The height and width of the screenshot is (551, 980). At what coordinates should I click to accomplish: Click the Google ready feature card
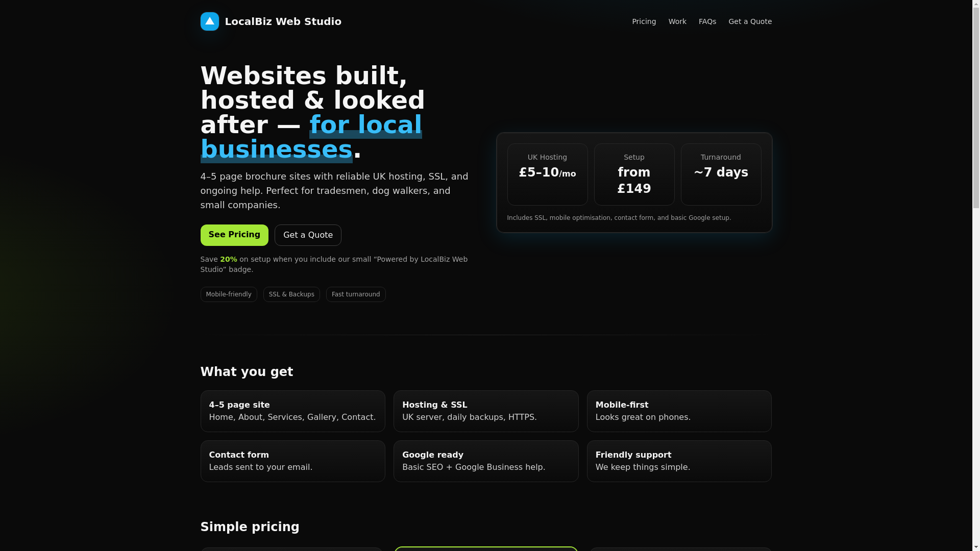click(485, 461)
